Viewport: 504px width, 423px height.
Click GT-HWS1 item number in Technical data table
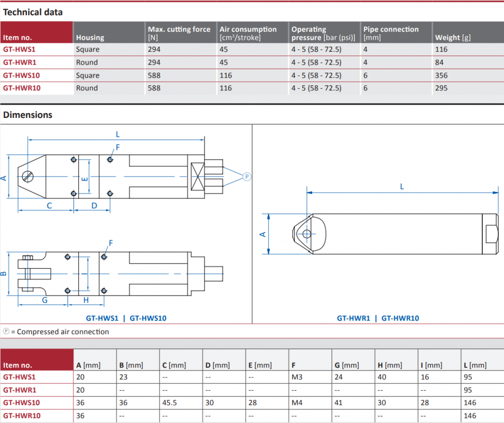click(x=20, y=49)
